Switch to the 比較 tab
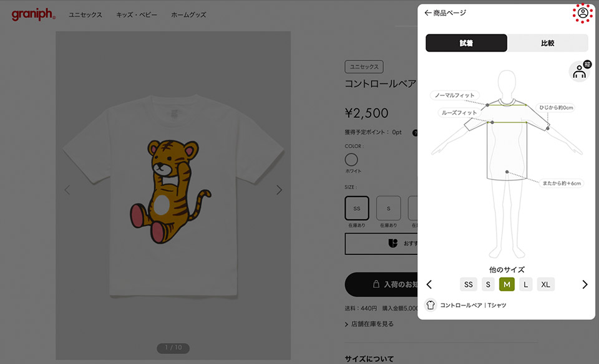The height and width of the screenshot is (364, 599). (x=548, y=43)
